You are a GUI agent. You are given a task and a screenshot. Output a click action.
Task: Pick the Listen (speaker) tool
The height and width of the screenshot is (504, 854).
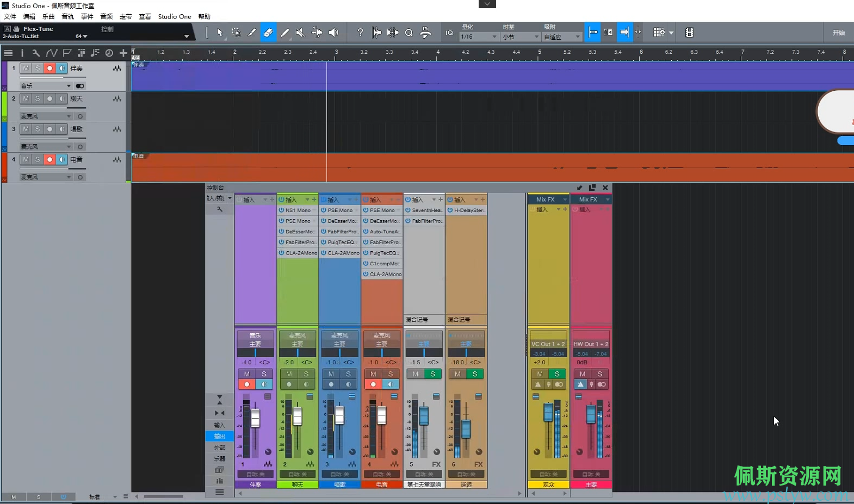tap(333, 33)
